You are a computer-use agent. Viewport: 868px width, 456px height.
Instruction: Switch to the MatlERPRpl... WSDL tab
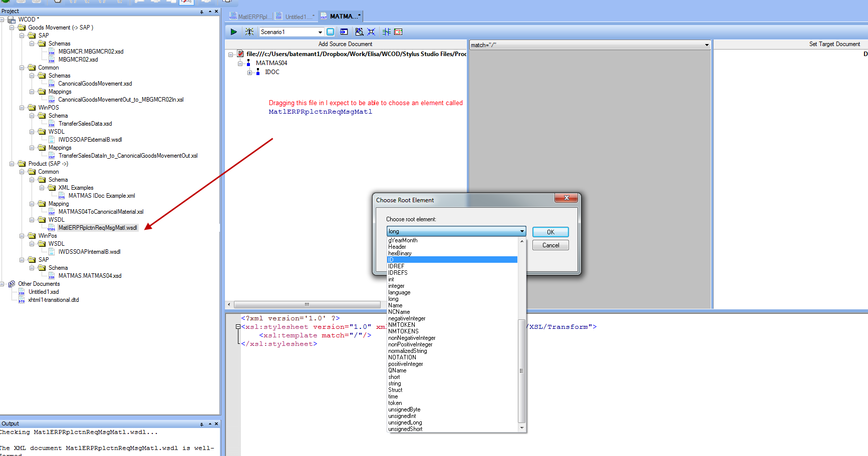(x=249, y=17)
